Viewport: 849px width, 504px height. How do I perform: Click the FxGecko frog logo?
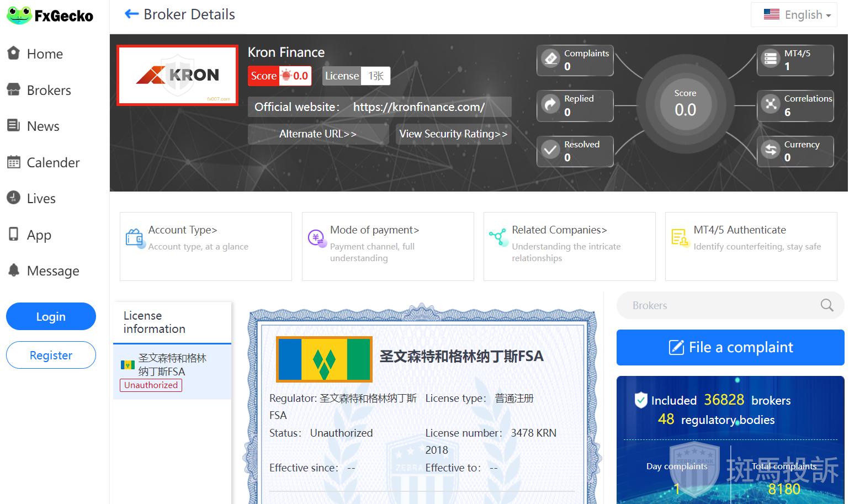tap(19, 15)
